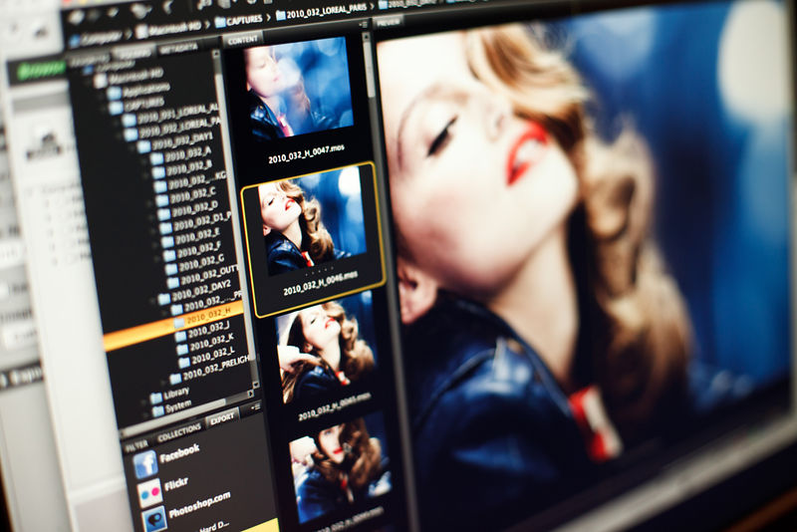Image resolution: width=797 pixels, height=532 pixels.
Task: Click CAPTURES text in path bar
Action: 244,20
